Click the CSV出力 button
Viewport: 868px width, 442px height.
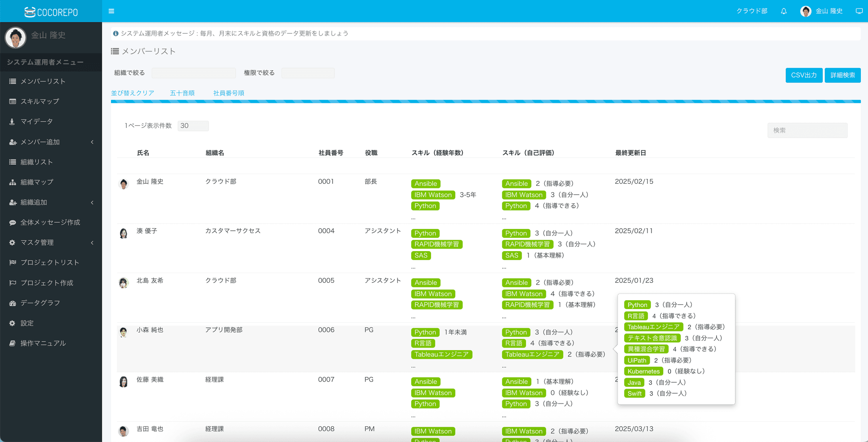point(804,75)
